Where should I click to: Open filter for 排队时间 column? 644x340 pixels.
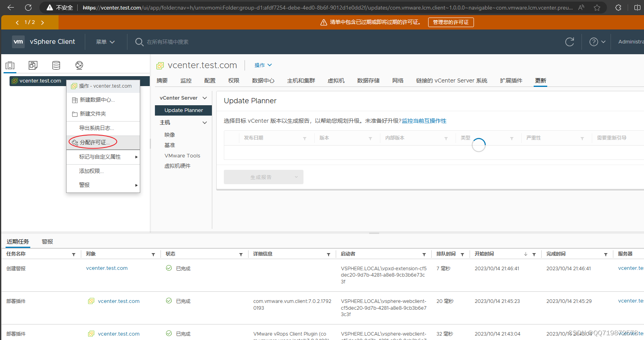click(x=462, y=254)
